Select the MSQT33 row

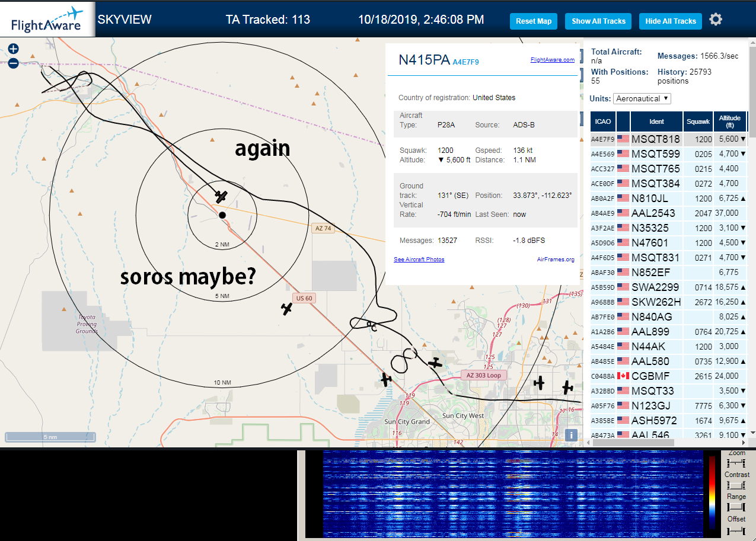click(669, 391)
